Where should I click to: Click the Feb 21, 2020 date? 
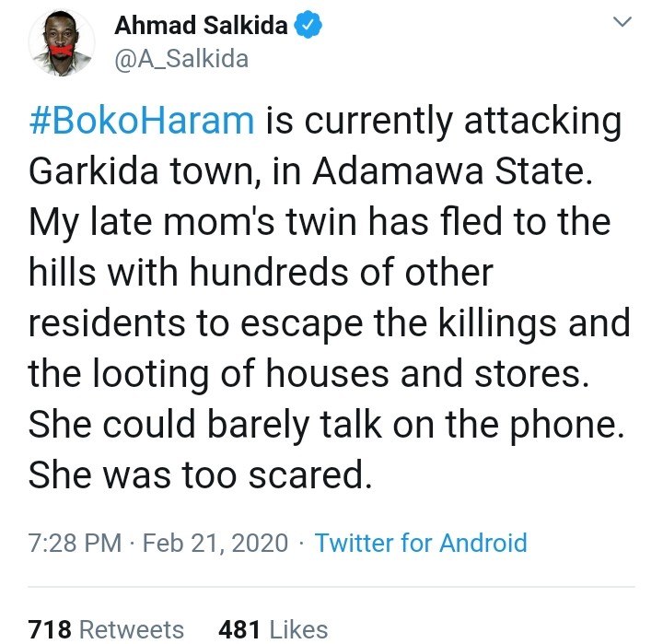tap(218, 543)
